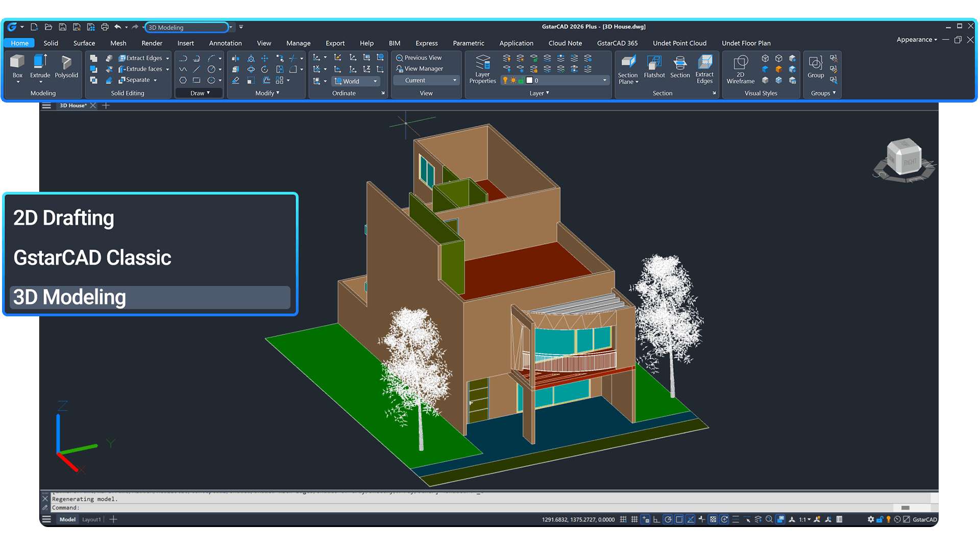Open the Current view dropdown

(454, 81)
